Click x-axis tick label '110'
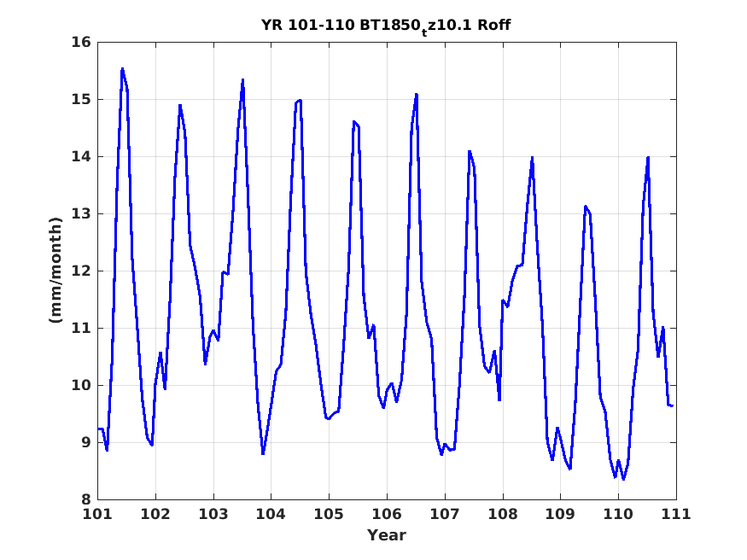Viewport: 747px width, 560px height. pos(618,514)
